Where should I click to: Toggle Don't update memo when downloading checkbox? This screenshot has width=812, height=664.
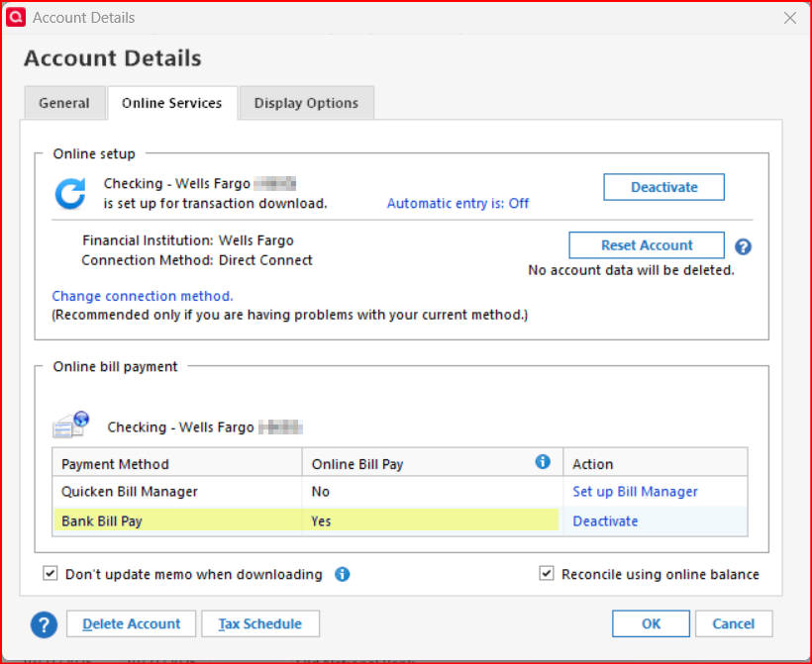click(x=51, y=573)
